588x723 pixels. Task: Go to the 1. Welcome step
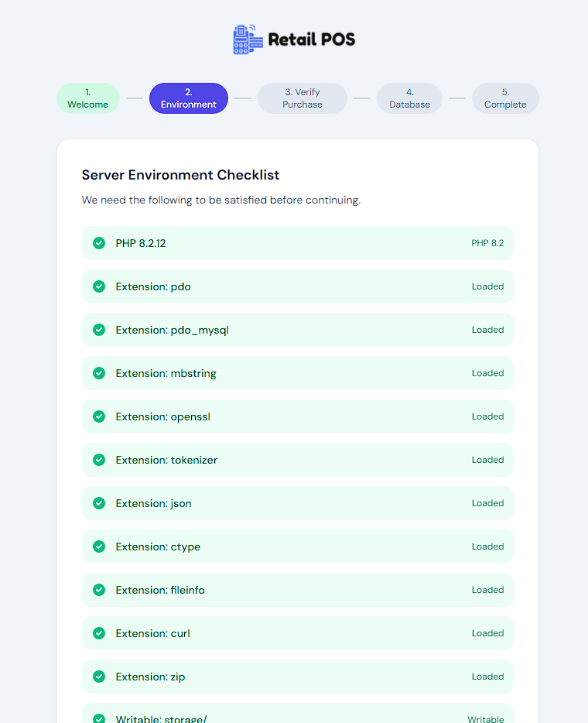88,98
